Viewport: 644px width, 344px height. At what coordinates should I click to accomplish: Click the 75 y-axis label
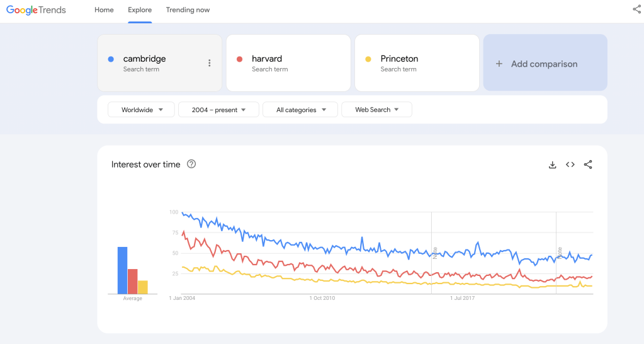(x=176, y=232)
